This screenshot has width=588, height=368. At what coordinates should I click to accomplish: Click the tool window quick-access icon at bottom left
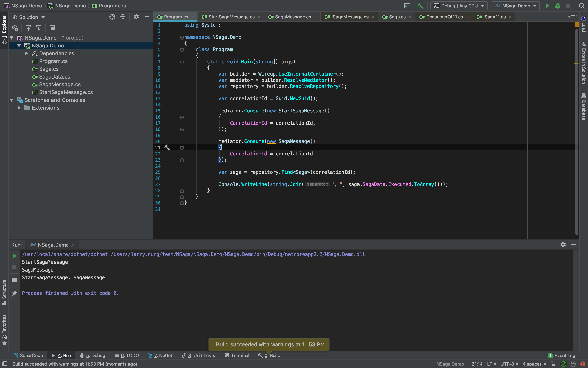tap(5, 364)
